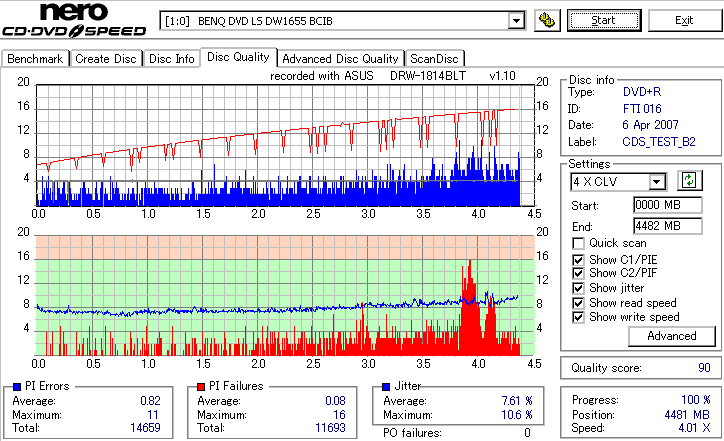Select the Disc Quality tab
Image resolution: width=724 pixels, height=441 pixels.
(238, 57)
